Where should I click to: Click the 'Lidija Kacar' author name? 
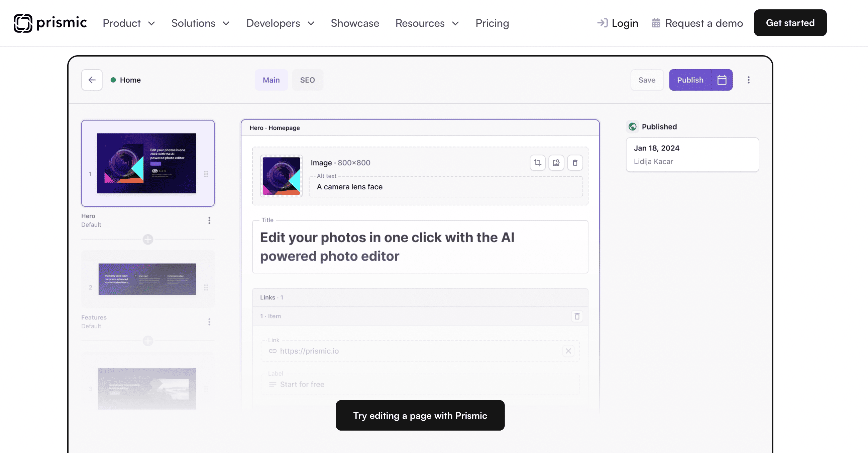click(653, 162)
